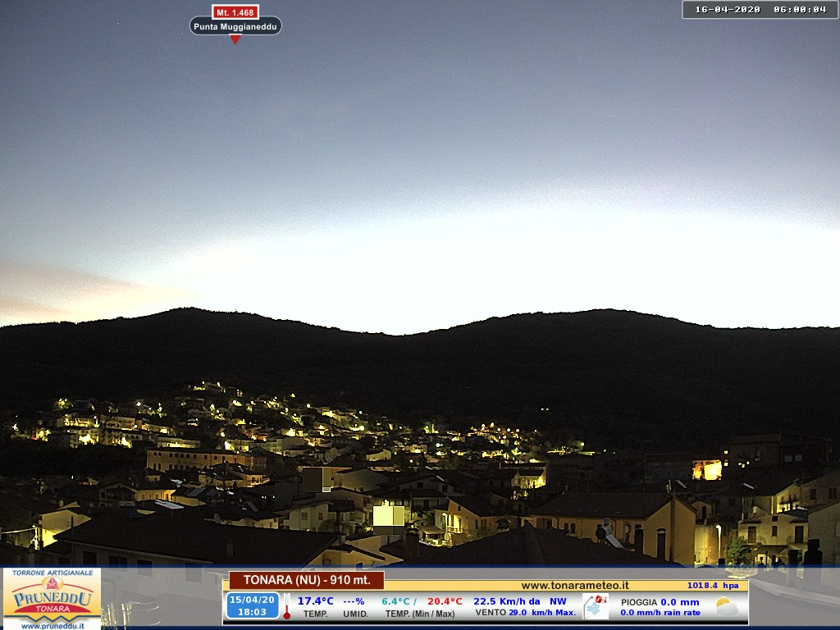The image size is (840, 630).
Task: Open the www.tonarameteo.it link
Action: coord(575,586)
